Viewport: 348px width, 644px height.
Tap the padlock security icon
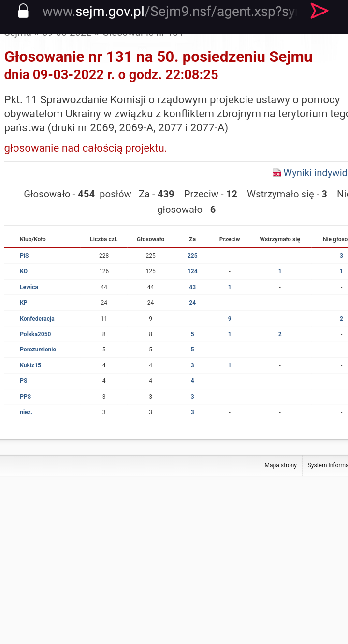(x=23, y=11)
